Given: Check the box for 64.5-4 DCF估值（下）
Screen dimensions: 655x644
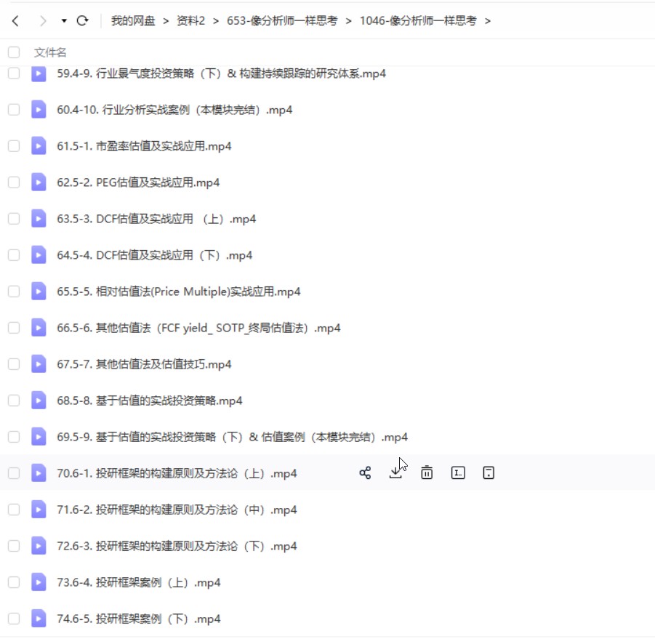Looking at the screenshot, I should [x=14, y=254].
